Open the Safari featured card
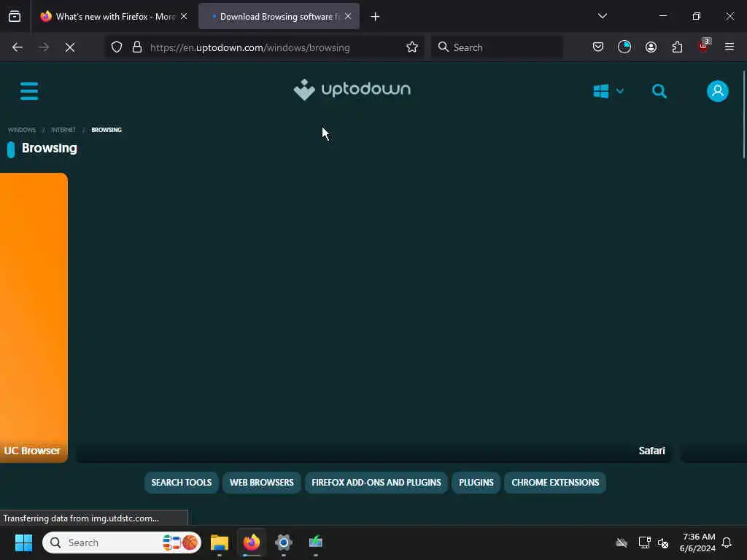747x560 pixels. click(x=373, y=318)
